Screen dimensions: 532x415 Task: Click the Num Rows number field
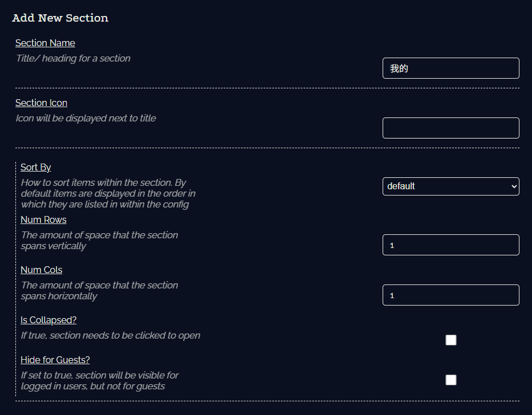[x=450, y=245]
